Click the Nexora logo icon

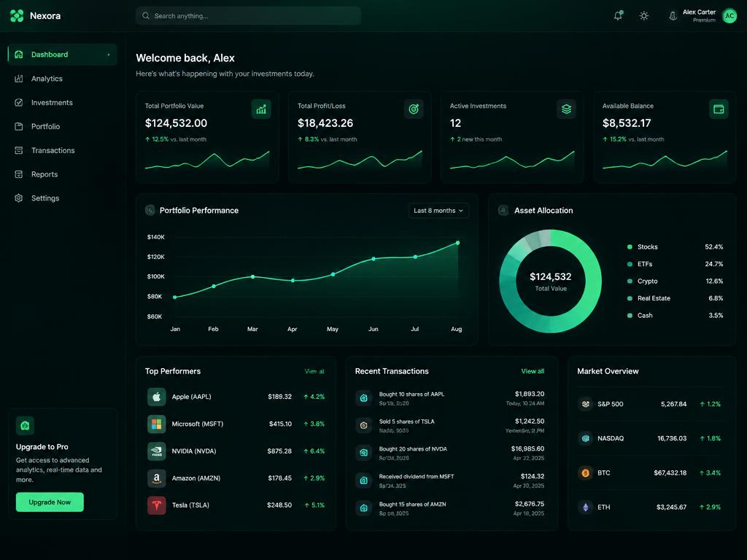pyautogui.click(x=17, y=16)
